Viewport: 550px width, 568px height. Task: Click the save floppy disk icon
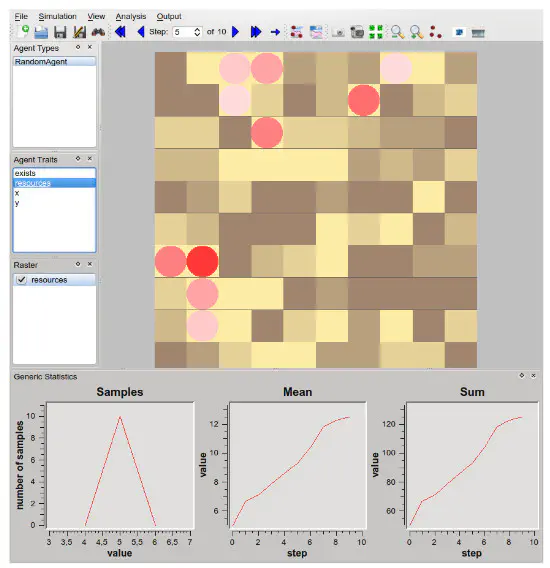coord(60,32)
